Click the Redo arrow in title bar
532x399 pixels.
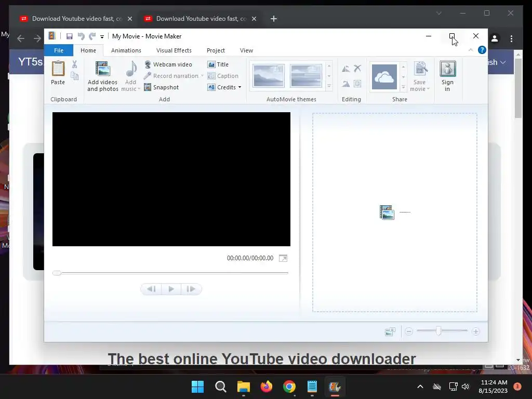click(92, 36)
